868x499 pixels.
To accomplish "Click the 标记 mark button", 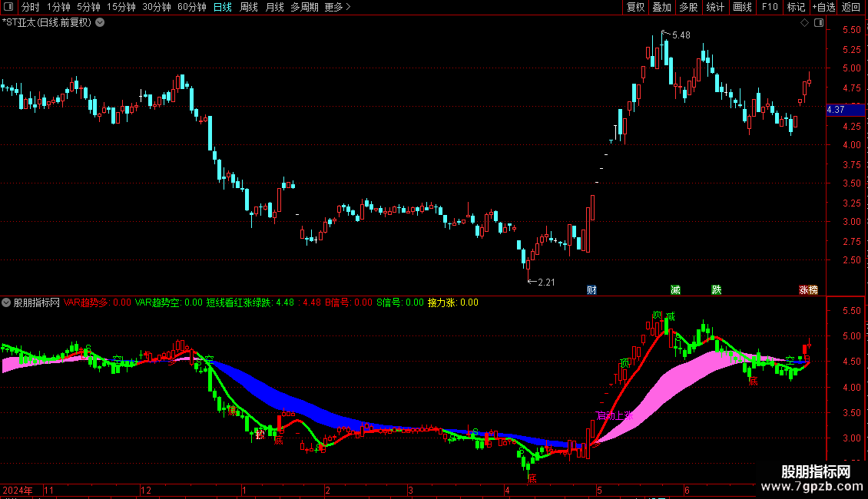I will click(x=796, y=7).
